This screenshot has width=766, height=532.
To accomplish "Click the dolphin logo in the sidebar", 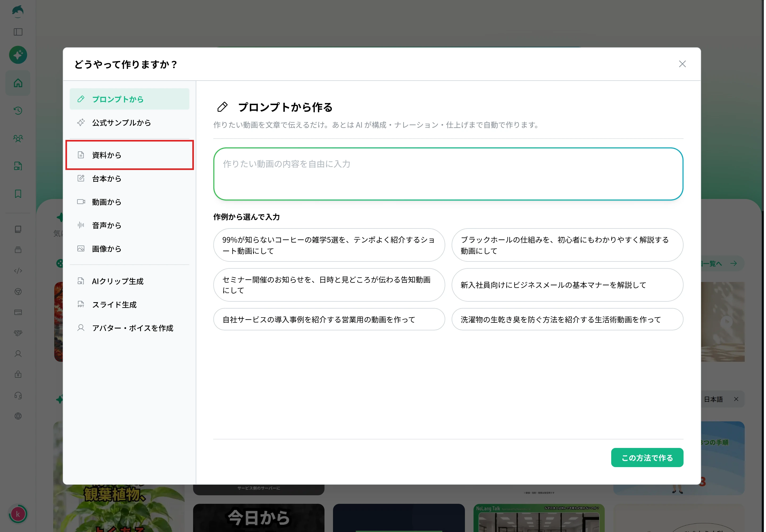I will pyautogui.click(x=18, y=11).
